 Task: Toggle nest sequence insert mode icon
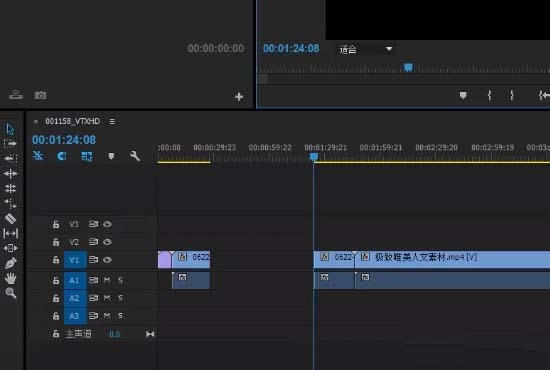tap(38, 155)
